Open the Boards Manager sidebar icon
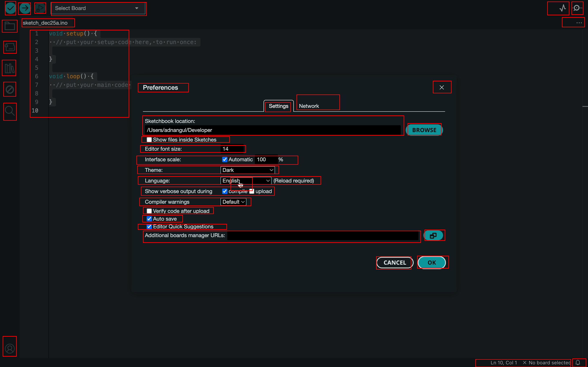Image resolution: width=588 pixels, height=367 pixels. point(10,47)
